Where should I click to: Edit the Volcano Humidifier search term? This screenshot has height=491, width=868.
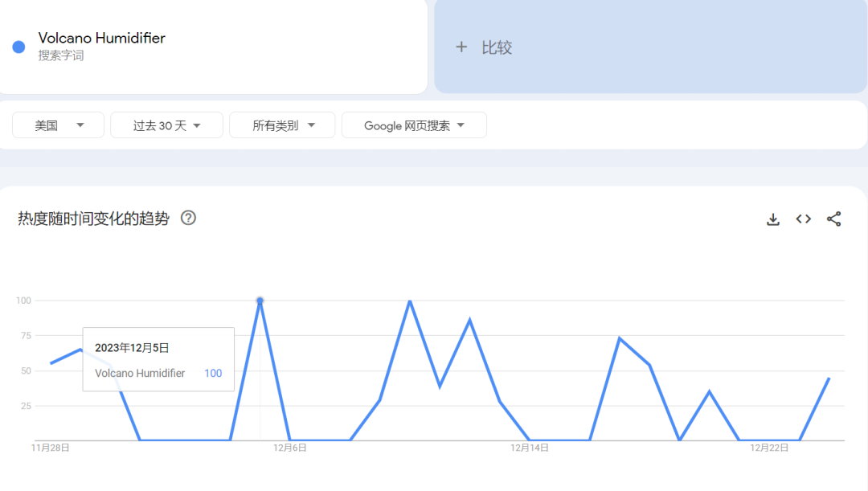click(102, 38)
